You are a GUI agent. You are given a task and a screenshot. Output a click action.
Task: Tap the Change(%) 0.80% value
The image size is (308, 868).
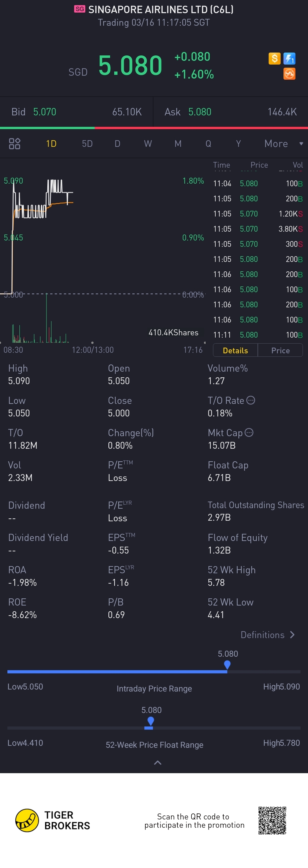[x=120, y=446]
